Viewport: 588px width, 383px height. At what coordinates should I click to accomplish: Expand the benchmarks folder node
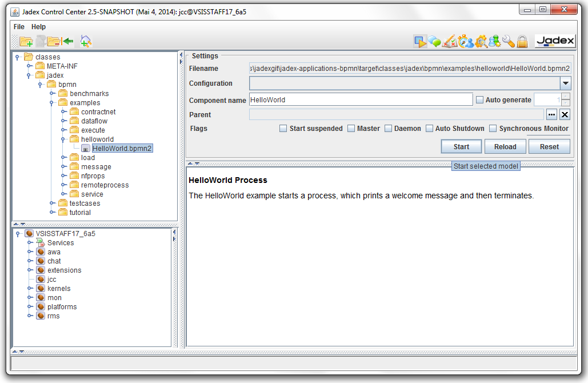pos(52,94)
